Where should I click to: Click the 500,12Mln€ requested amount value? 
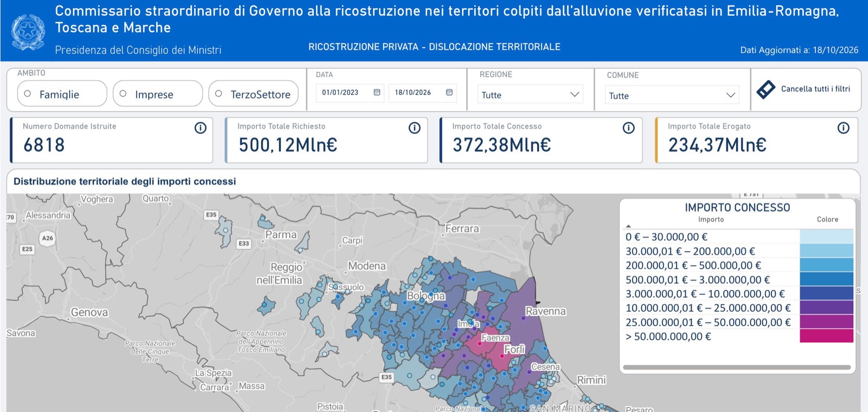pos(288,145)
